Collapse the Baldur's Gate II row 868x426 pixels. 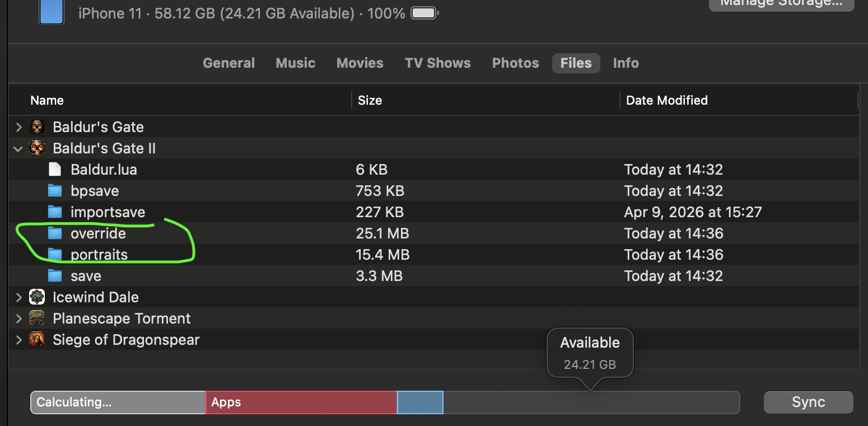(18, 148)
